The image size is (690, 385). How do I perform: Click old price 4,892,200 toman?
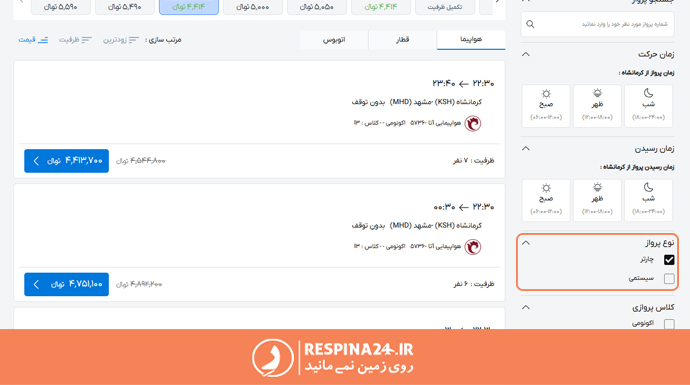[x=139, y=285]
